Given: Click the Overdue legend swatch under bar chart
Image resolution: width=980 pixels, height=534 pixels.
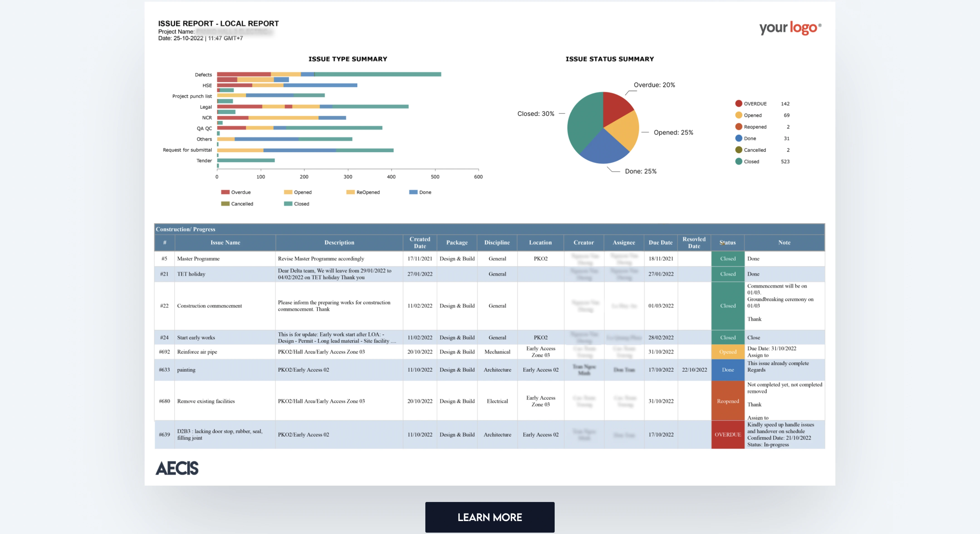Looking at the screenshot, I should [x=225, y=192].
